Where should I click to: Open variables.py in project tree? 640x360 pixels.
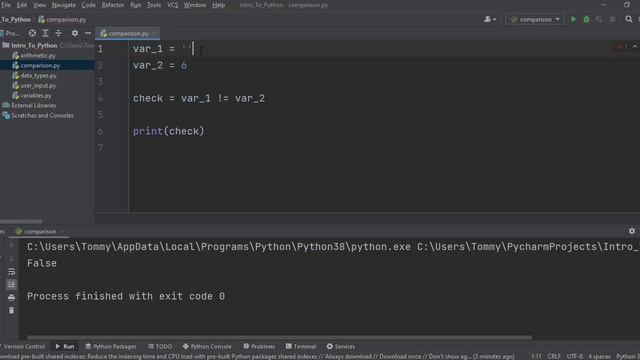(36, 96)
